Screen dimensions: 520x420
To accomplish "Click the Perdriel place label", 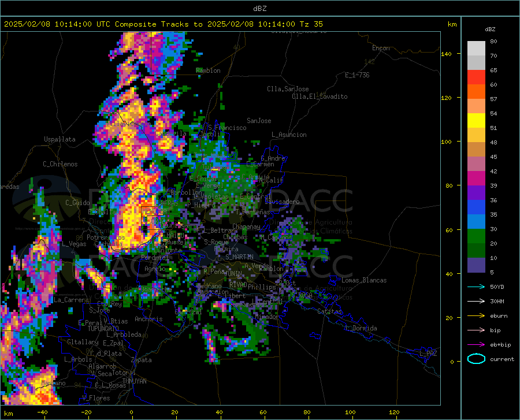I will (155, 257).
